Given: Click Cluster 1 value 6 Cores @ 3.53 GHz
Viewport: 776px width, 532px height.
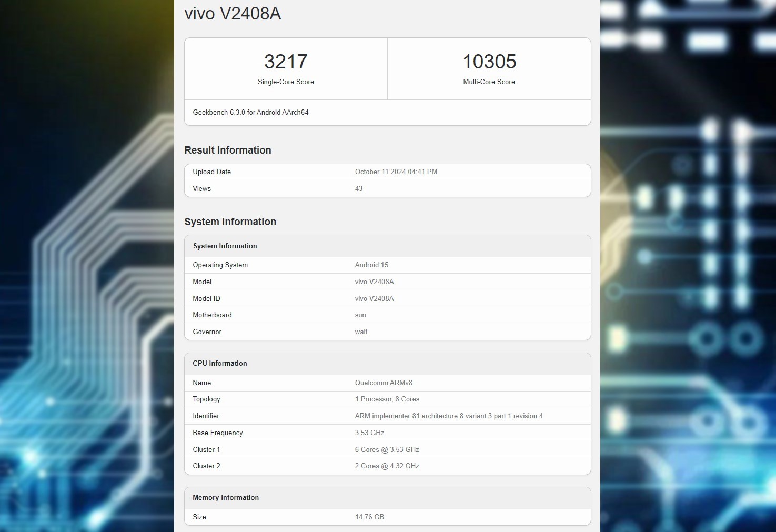Looking at the screenshot, I should click(x=387, y=450).
